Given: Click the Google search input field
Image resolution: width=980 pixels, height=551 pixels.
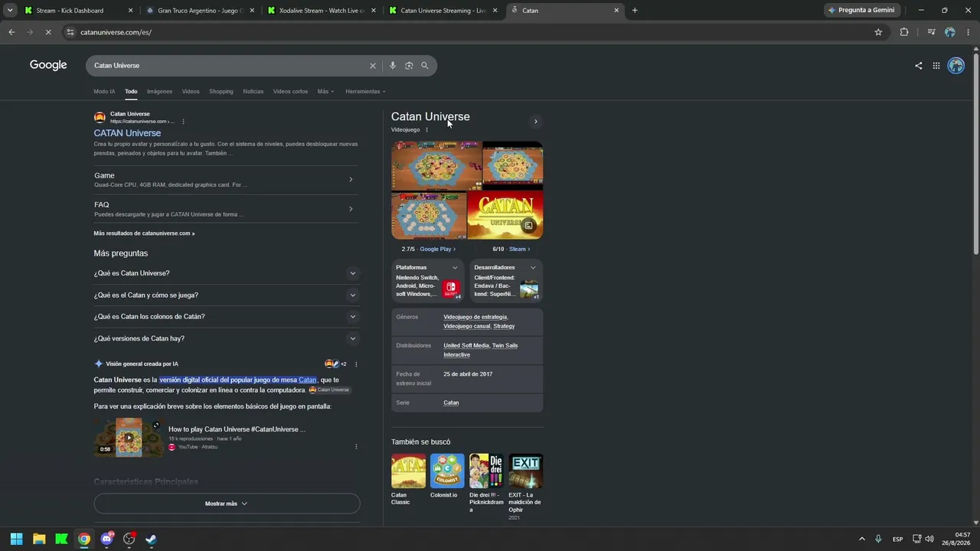Looking at the screenshot, I should click(x=230, y=66).
